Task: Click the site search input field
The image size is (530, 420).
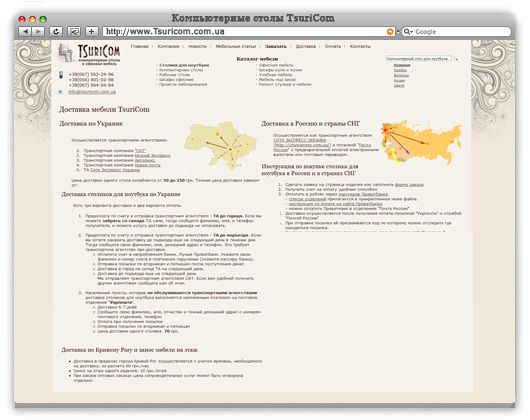Action: (x=418, y=58)
